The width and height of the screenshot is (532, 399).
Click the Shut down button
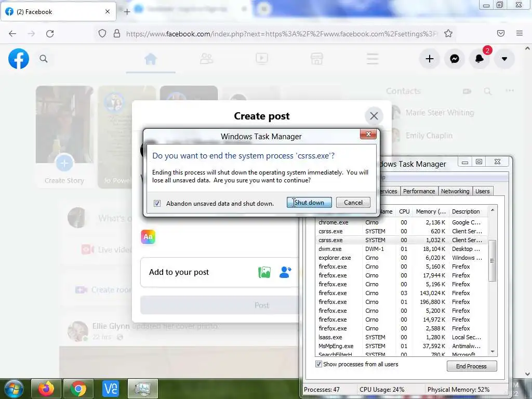pos(309,203)
